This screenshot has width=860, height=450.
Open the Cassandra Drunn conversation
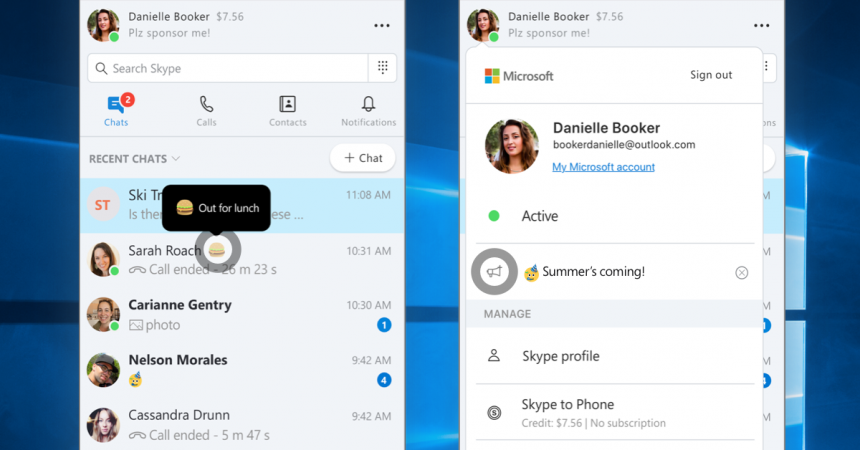click(x=242, y=425)
